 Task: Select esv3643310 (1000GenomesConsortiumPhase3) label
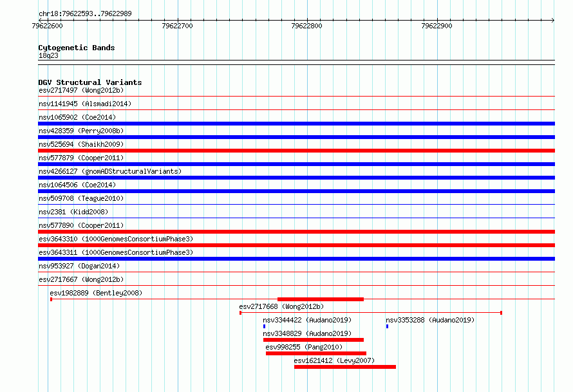click(x=116, y=239)
